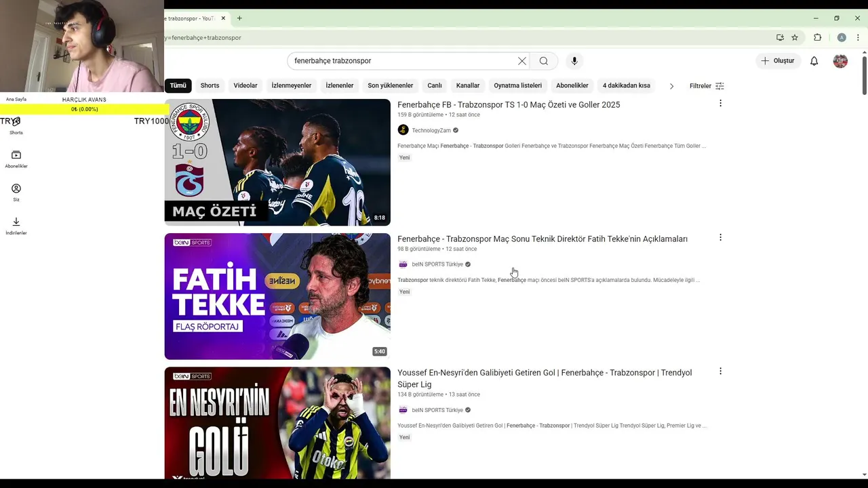Click the page vertical scrollbar

pos(864,75)
